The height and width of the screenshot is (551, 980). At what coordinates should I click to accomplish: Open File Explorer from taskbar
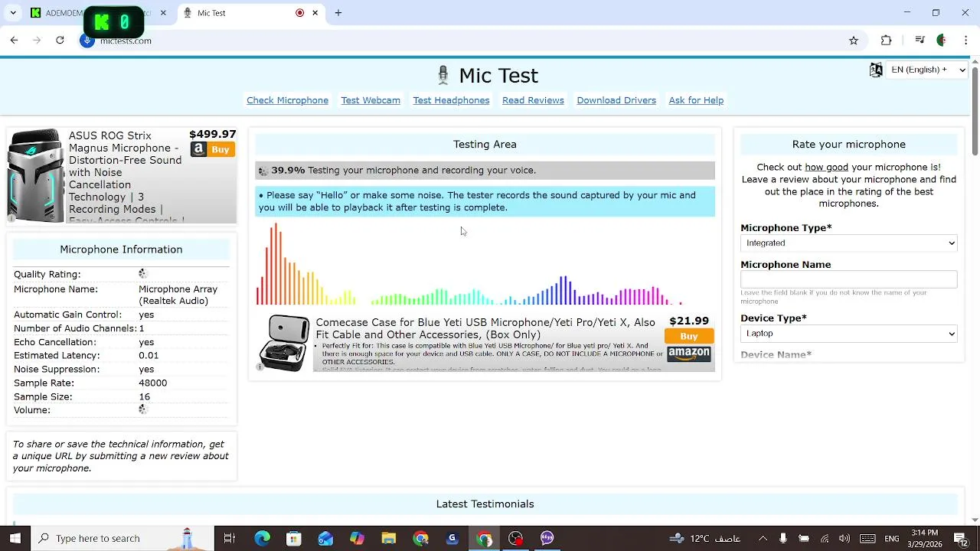click(389, 538)
